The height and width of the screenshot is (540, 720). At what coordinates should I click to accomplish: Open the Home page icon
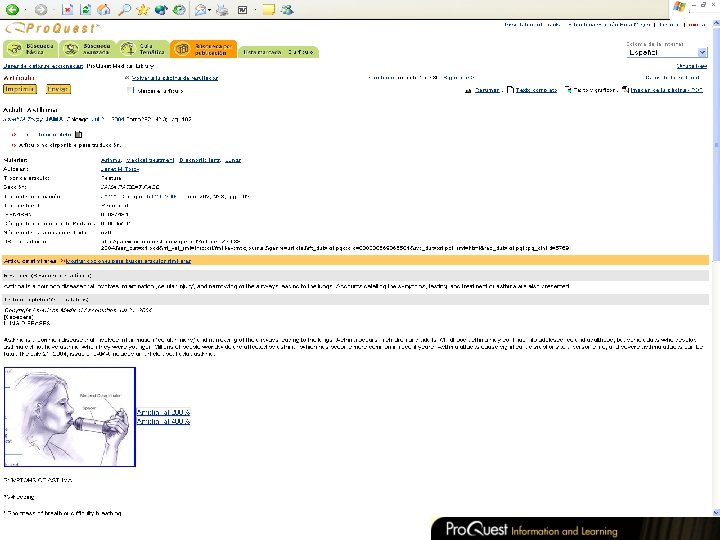click(x=104, y=9)
